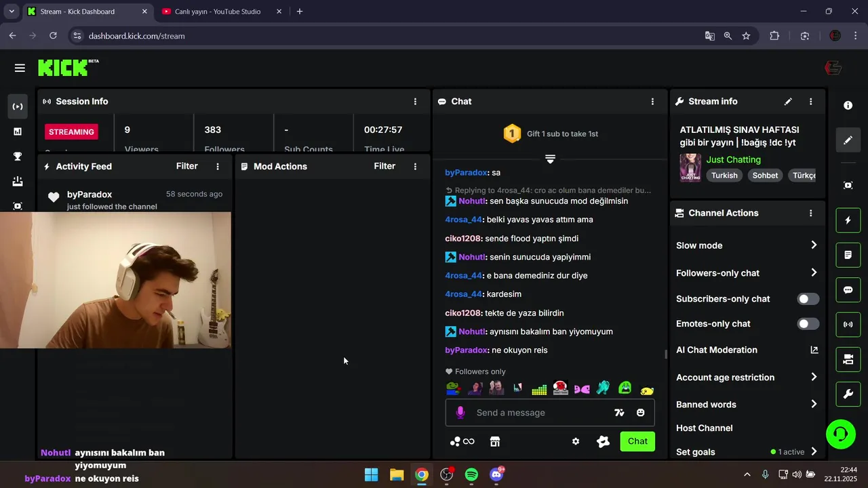
Task: Open the 7TV emote picker
Action: (x=619, y=412)
